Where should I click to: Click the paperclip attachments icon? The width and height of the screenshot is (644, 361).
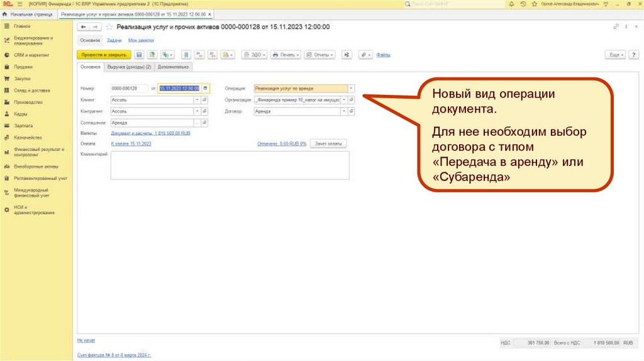tap(364, 55)
